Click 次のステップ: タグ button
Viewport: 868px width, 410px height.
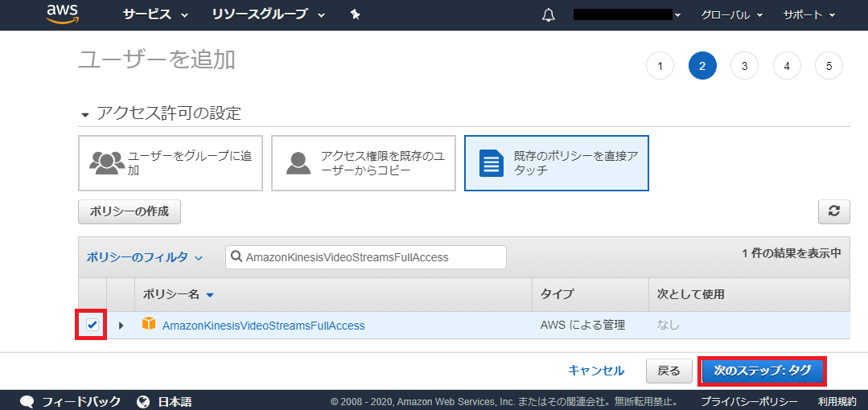tap(763, 371)
